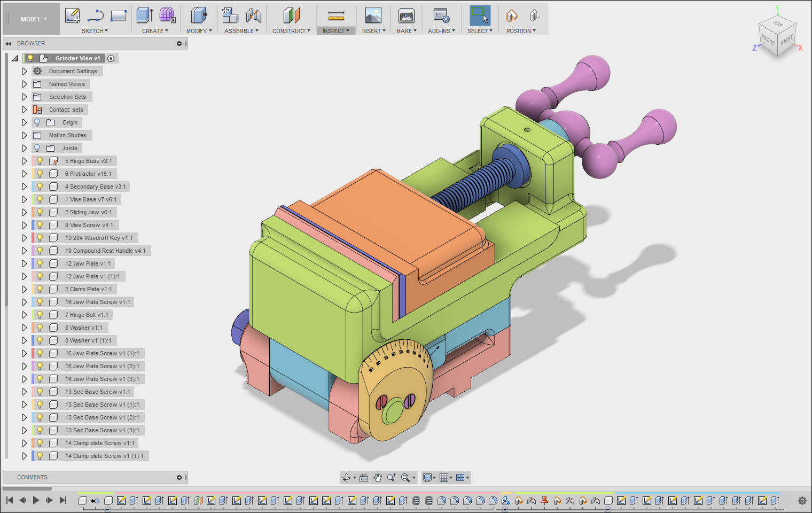Open the Scripts and Add-Ins icon
Viewport: 812px width, 513px height.
441,15
